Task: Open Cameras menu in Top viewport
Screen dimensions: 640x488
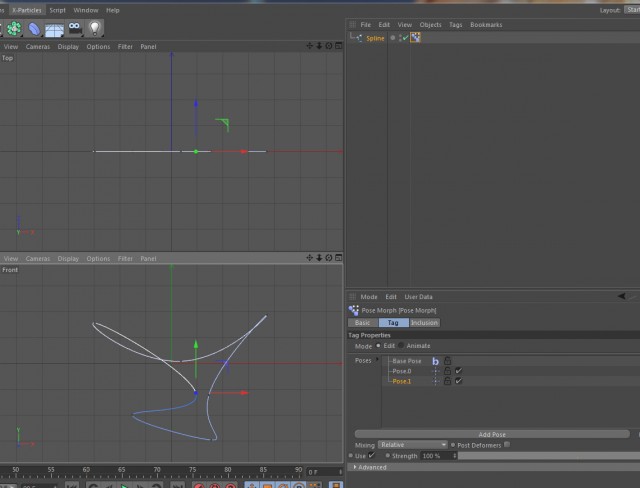Action: pyautogui.click(x=38, y=47)
